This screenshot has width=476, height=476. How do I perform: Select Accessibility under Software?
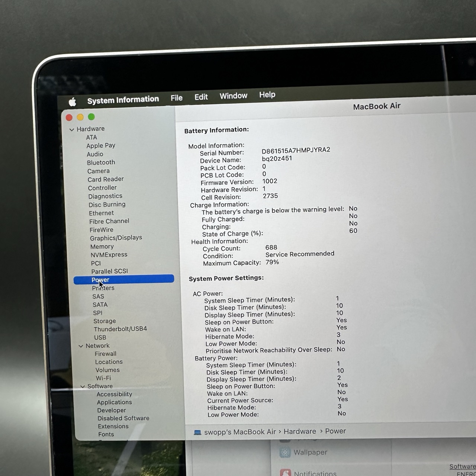tap(114, 394)
